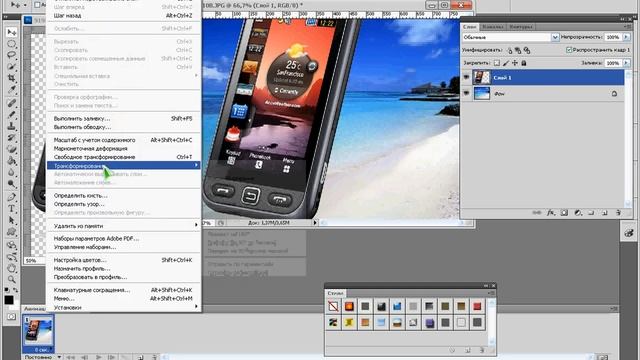Screen dimensions: 640x360
Task: Select the Elliptical Marquee tool
Action: (11, 44)
